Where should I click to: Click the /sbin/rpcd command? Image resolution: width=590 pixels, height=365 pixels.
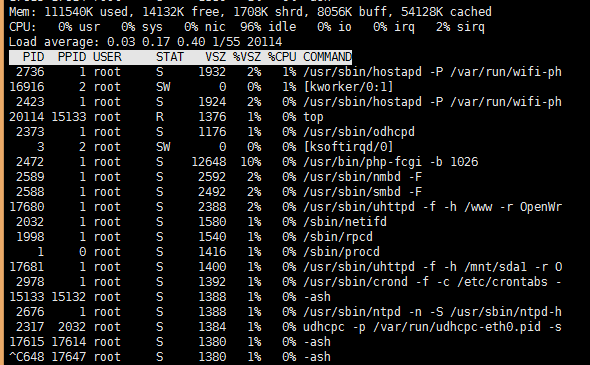pos(338,237)
